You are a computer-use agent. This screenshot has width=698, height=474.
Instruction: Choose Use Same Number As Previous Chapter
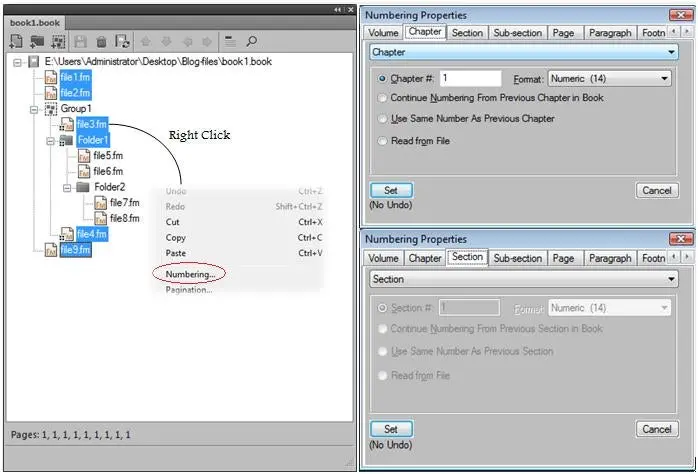point(383,119)
